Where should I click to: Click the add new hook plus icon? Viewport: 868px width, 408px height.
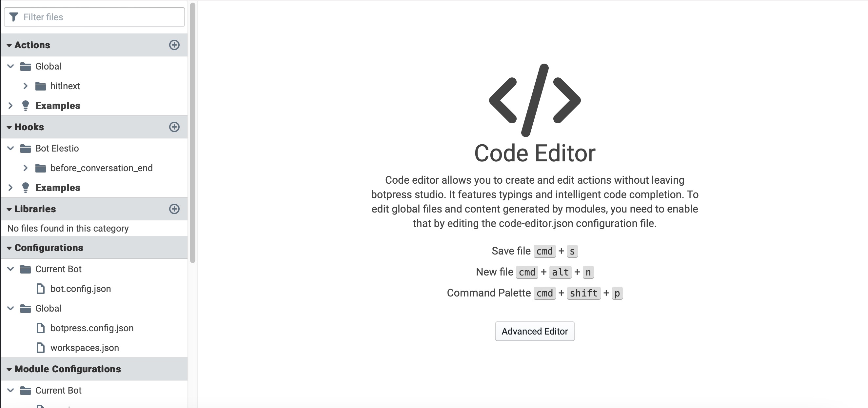tap(174, 127)
